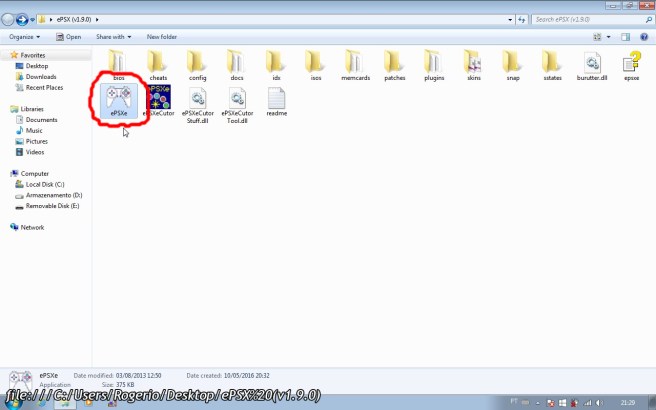Select the readme document icon

(x=276, y=100)
